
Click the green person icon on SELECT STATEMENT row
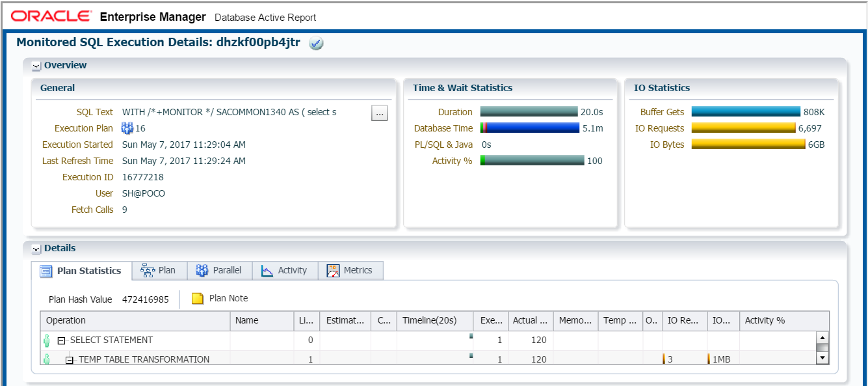tap(47, 340)
